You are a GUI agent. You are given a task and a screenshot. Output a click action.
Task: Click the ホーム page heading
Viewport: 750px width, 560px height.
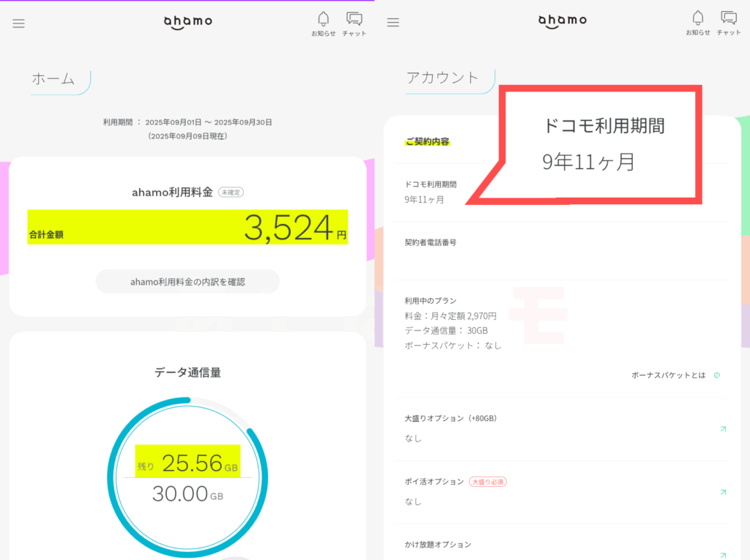coord(53,79)
